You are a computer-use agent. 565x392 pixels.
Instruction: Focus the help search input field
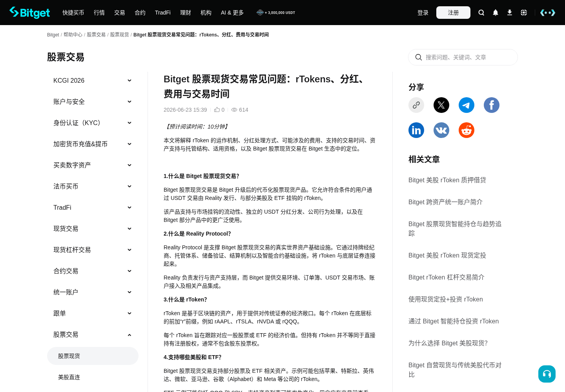pyautogui.click(x=463, y=57)
